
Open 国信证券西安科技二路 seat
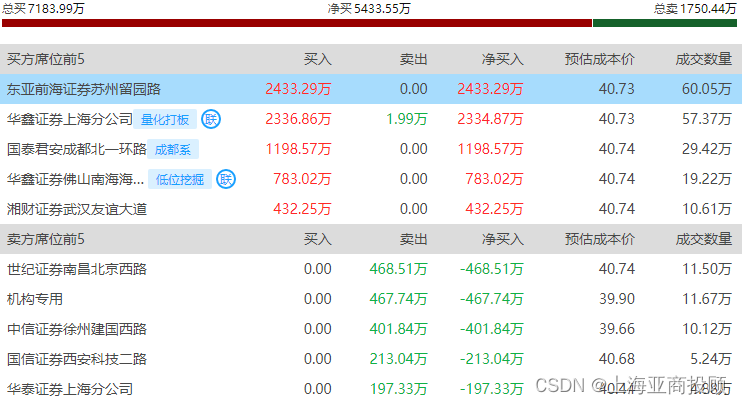pos(77,359)
